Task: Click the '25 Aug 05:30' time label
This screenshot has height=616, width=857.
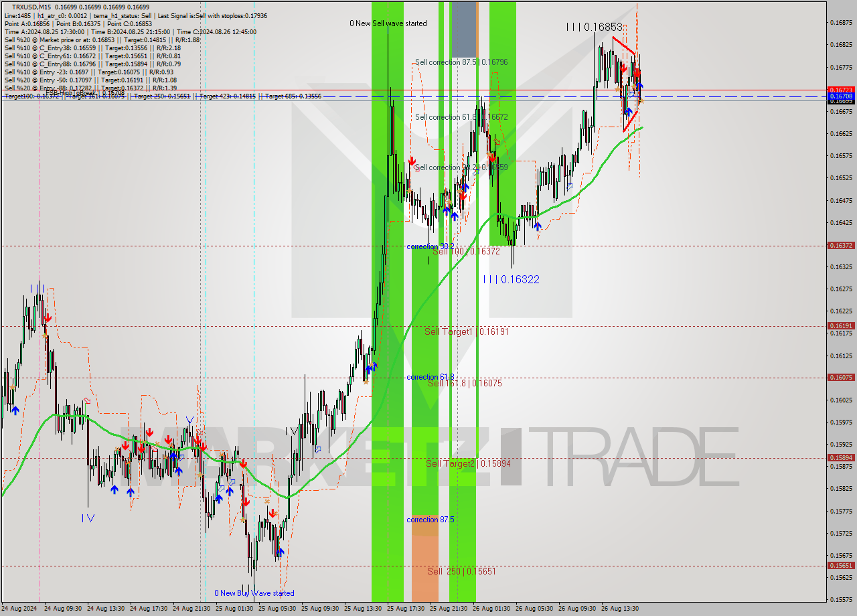Action: point(277,609)
